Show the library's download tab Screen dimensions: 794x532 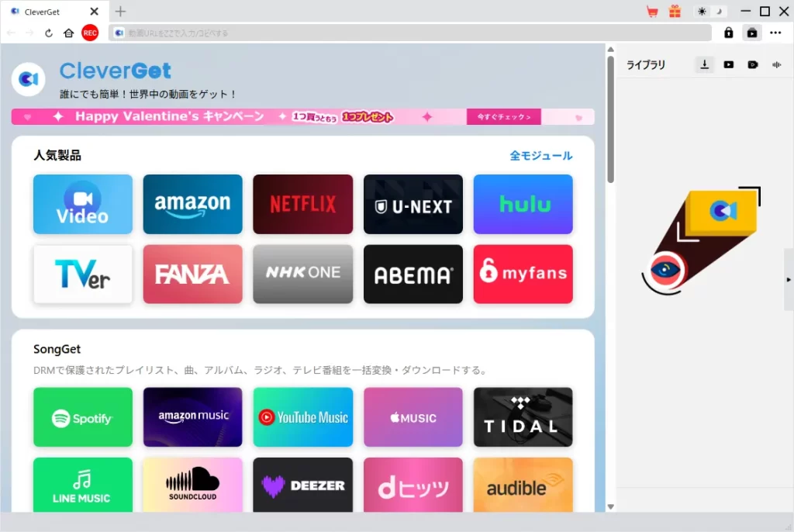pyautogui.click(x=704, y=65)
